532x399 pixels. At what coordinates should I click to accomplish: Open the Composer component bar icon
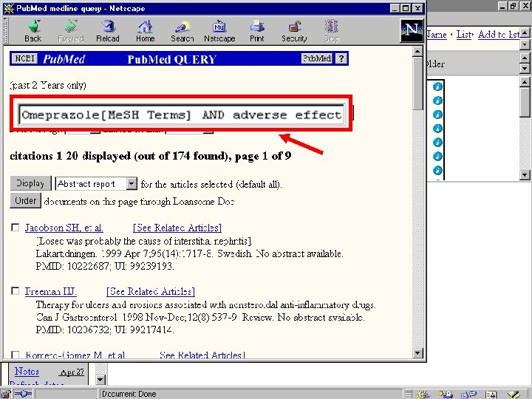tap(514, 394)
